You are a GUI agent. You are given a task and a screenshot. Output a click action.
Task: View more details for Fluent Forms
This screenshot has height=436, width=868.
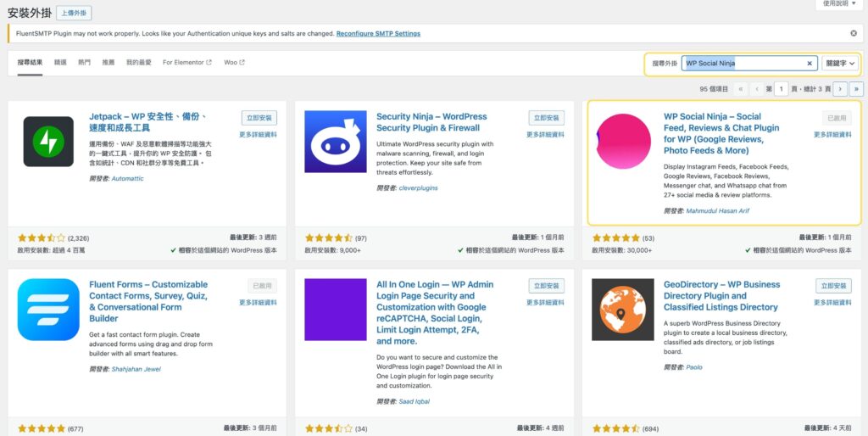[258, 303]
